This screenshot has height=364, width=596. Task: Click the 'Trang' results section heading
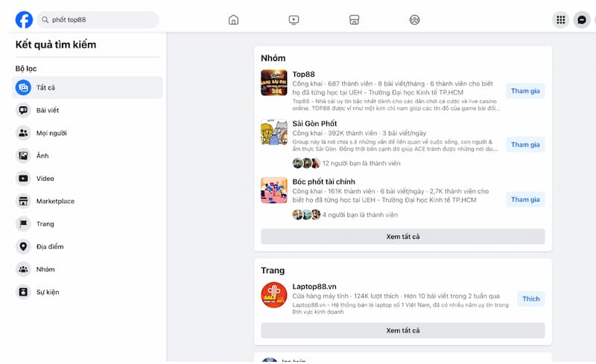point(273,270)
